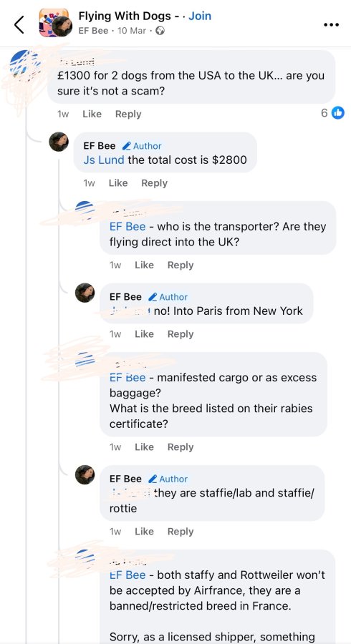Screen dimensions: 351x644
Task: Reply to the total cost $2800 comment
Action: point(154,183)
